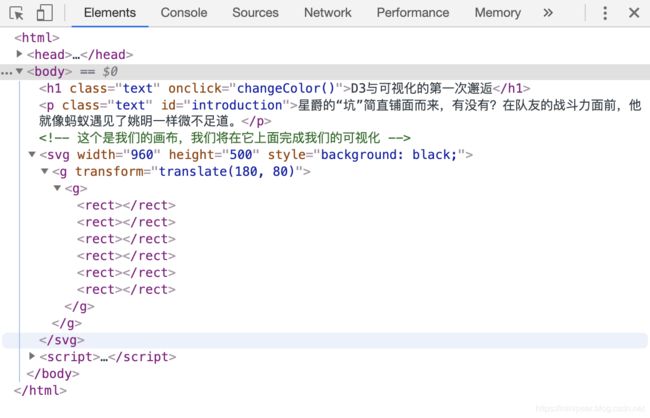The height and width of the screenshot is (418, 650).
Task: Expand the script element node
Action: pos(33,357)
